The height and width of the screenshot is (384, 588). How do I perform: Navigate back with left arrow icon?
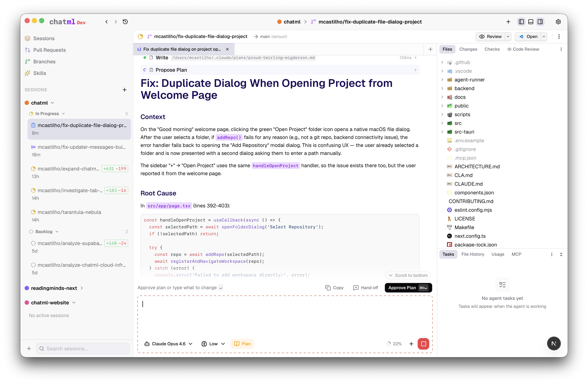pos(106,22)
